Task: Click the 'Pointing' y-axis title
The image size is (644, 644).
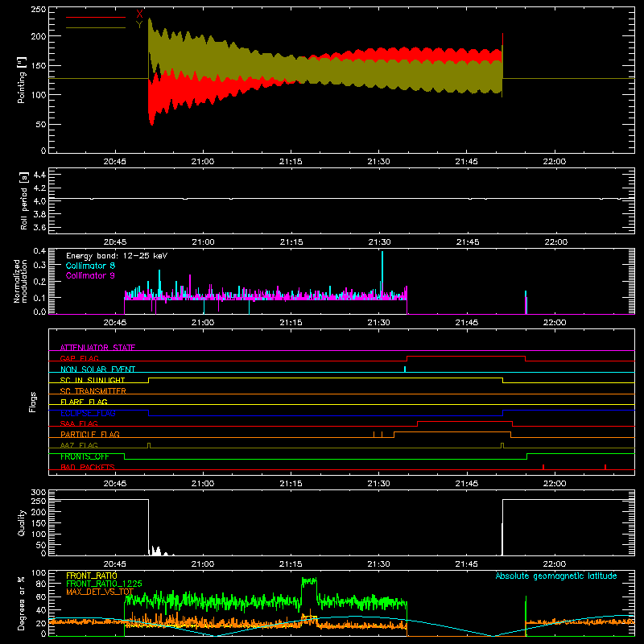Action: [x=22, y=80]
